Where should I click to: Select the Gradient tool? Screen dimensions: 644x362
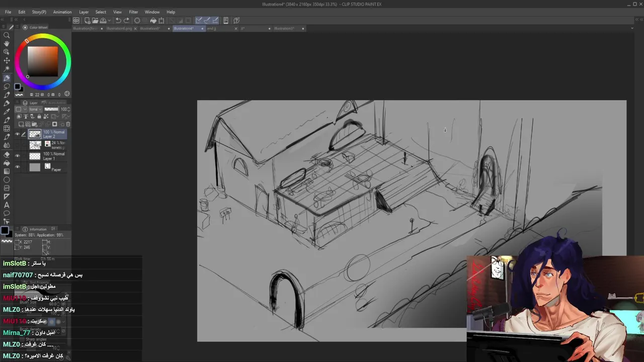coord(7,171)
